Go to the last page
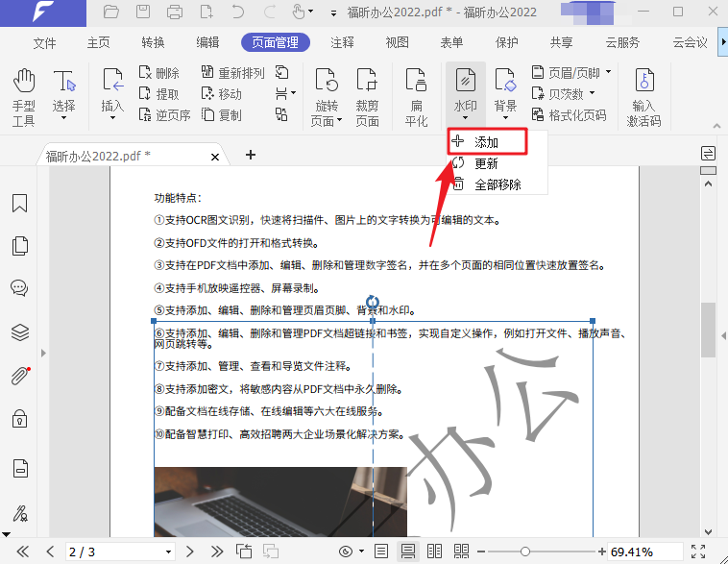The width and height of the screenshot is (728, 564). point(217,552)
